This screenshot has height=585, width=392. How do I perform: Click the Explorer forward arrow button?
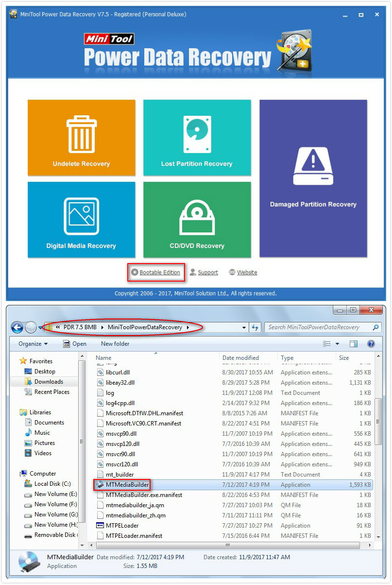coord(31,327)
